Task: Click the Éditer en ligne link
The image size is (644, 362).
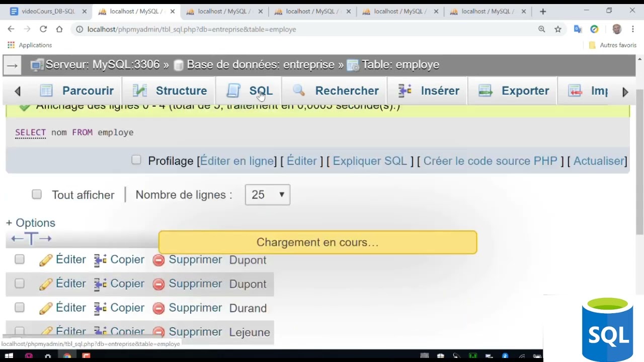Action: pyautogui.click(x=237, y=161)
